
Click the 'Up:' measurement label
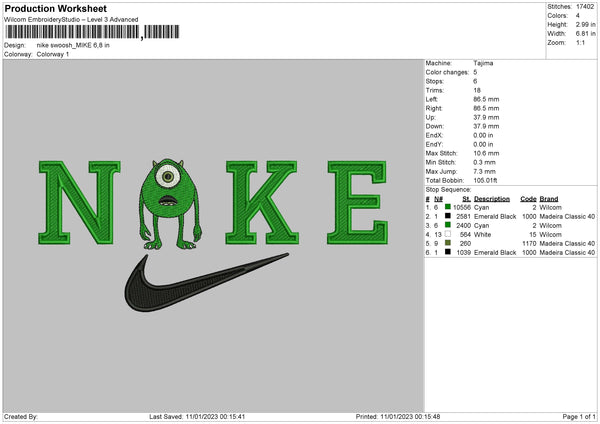point(430,117)
